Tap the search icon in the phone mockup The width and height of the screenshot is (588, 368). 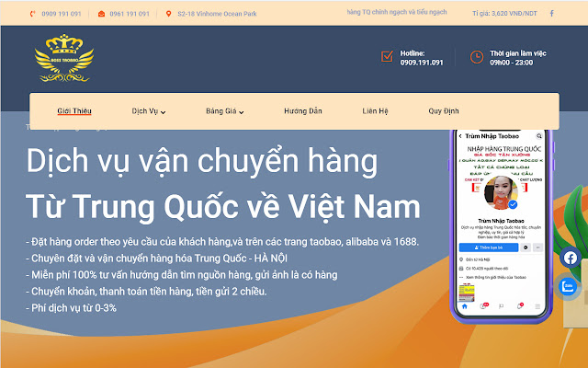click(x=539, y=136)
